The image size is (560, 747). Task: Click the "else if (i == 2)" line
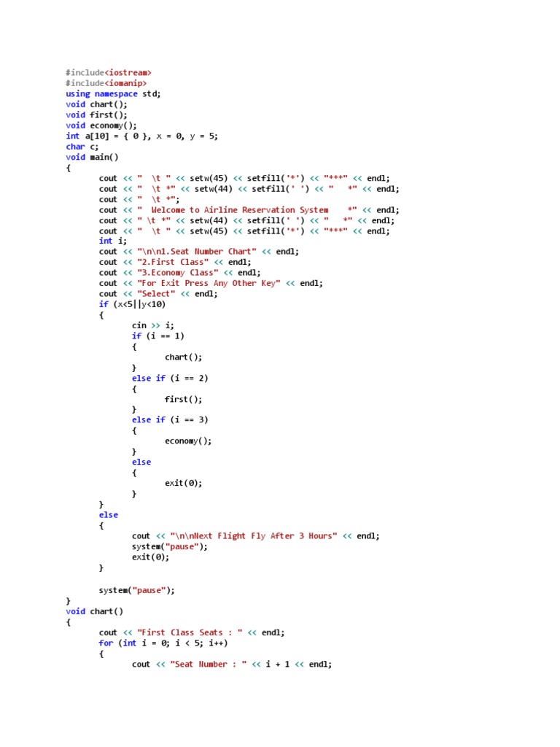click(x=170, y=379)
